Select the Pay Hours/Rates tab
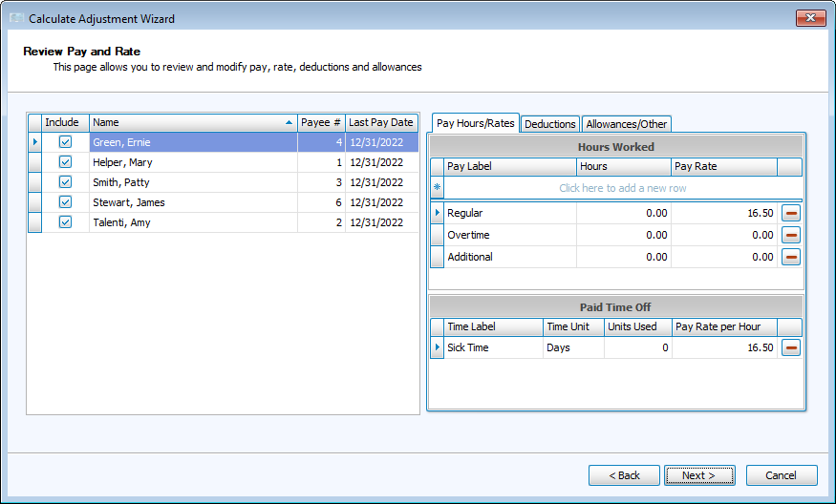The image size is (836, 504). click(475, 123)
